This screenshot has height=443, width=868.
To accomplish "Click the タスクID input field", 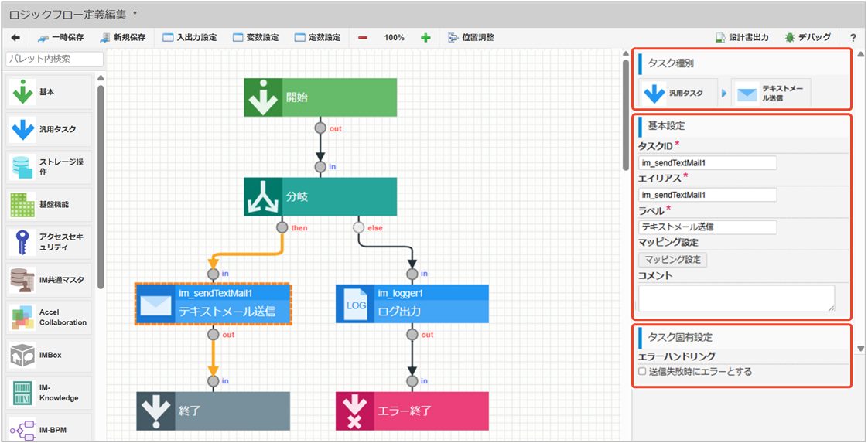I will click(707, 162).
